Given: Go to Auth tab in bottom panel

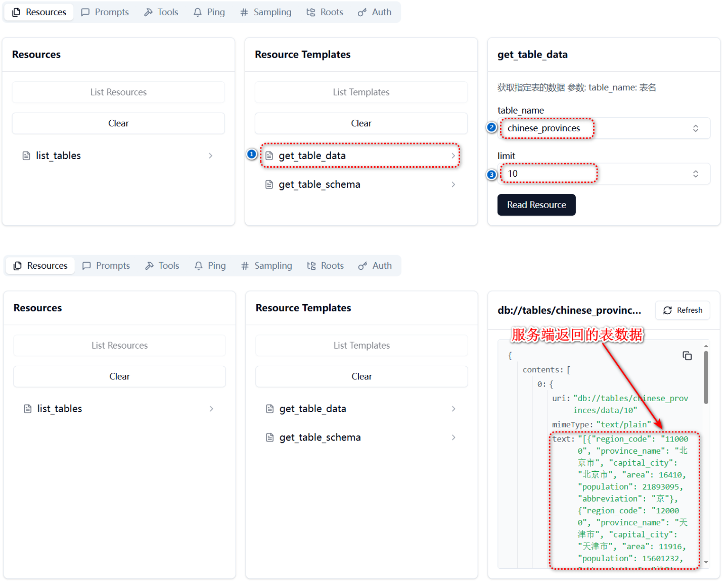Looking at the screenshot, I should coord(375,266).
